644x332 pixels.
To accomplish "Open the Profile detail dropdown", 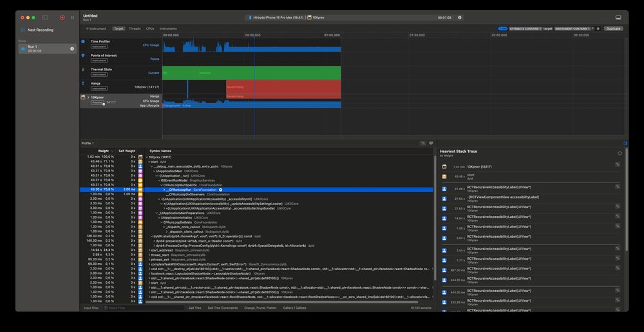I will point(88,143).
